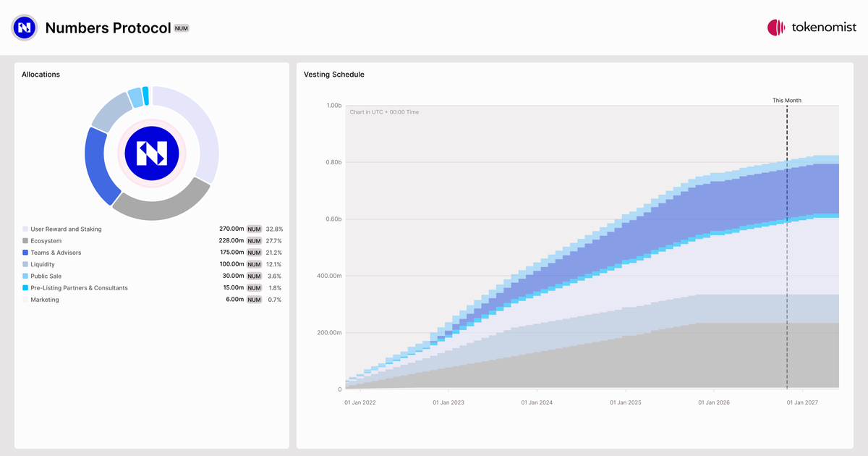868x456 pixels.
Task: Click the 'Chart in UTC + 00:00 Time' note
Action: 384,112
